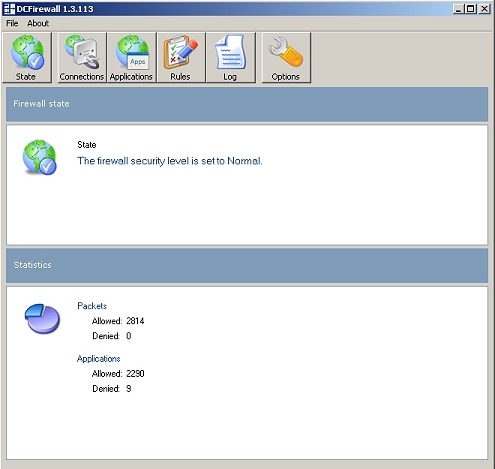Open the File menu
This screenshot has width=495, height=469.
12,23
